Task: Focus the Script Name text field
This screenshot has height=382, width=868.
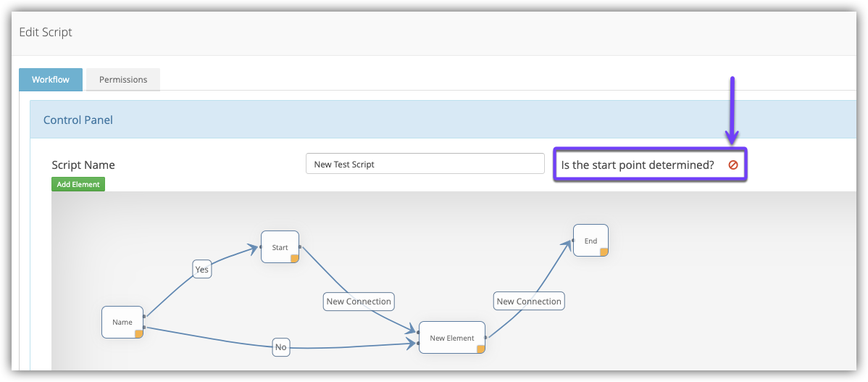Action: [425, 164]
